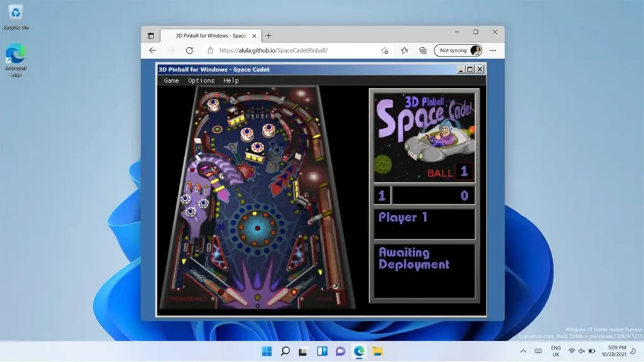The height and width of the screenshot is (362, 644).
Task: Open taskbar Search
Action: (x=285, y=351)
